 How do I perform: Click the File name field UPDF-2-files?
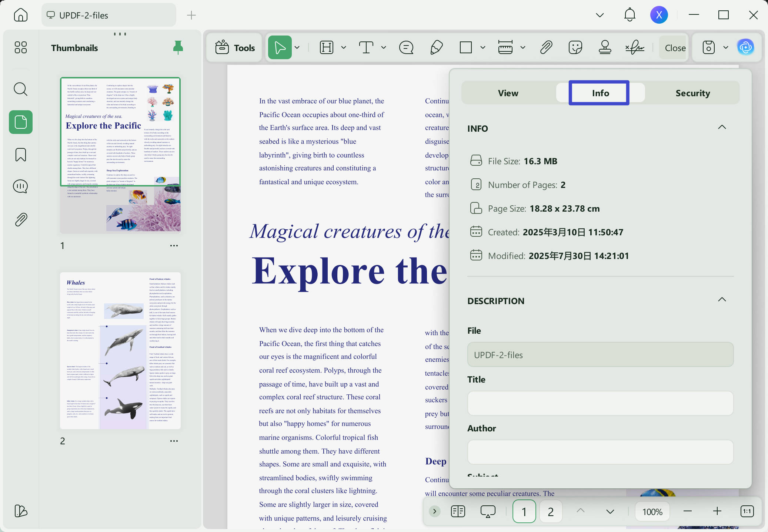[600, 354]
